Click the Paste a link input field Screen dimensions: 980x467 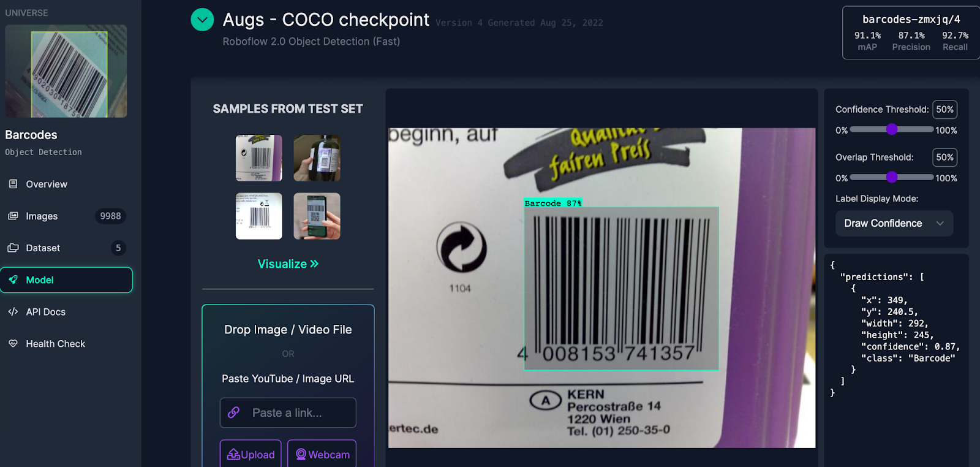click(288, 412)
